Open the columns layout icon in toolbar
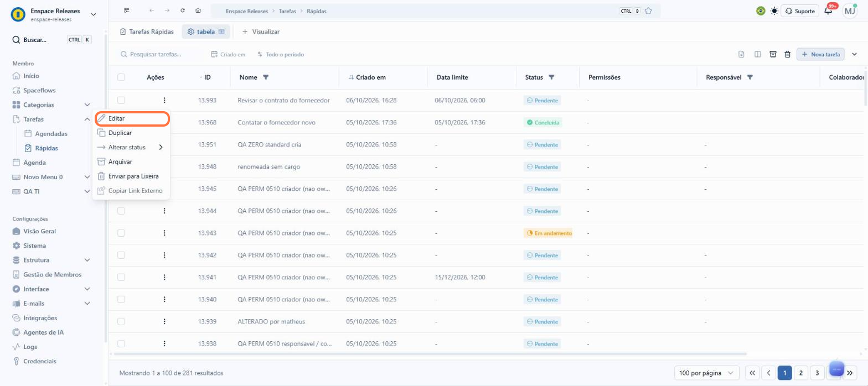The height and width of the screenshot is (386, 868). pyautogui.click(x=757, y=54)
